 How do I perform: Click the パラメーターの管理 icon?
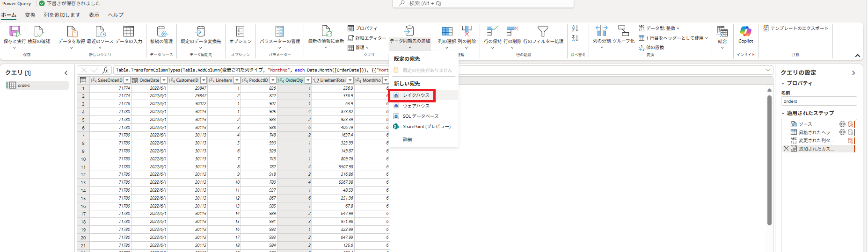coord(280,31)
